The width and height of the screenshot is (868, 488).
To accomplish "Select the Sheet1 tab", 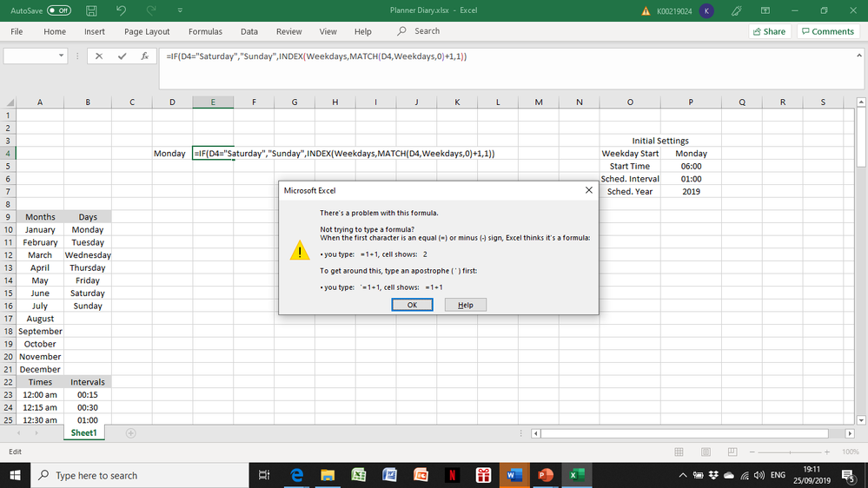I will pos(83,433).
